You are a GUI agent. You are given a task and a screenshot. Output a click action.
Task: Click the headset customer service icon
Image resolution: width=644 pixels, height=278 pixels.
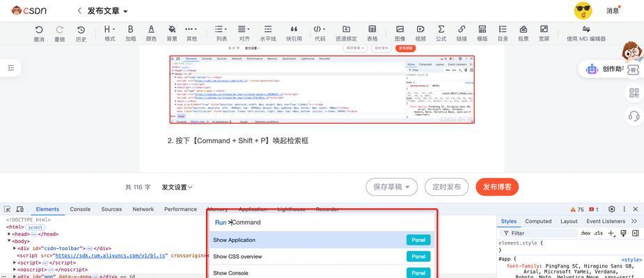tap(634, 116)
